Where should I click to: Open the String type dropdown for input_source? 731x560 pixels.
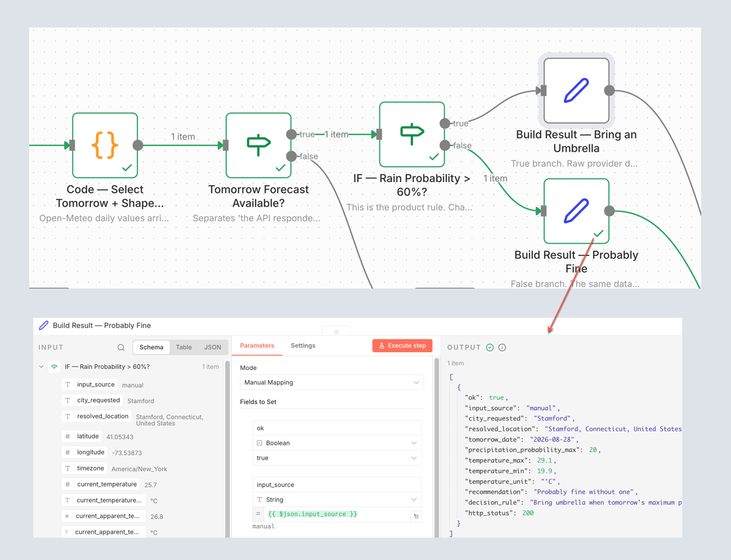coord(337,500)
